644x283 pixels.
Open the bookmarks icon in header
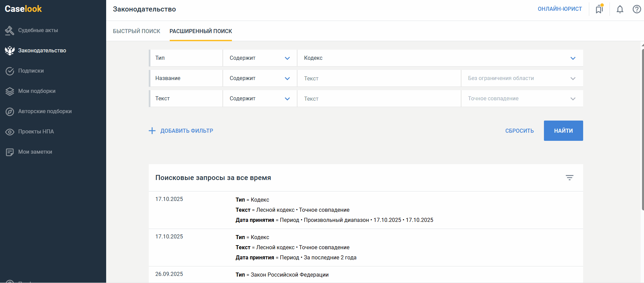[x=599, y=9]
